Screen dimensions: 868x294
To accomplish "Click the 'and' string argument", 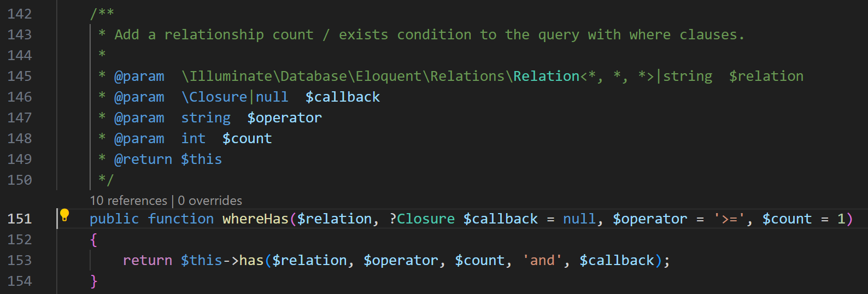I will 542,260.
